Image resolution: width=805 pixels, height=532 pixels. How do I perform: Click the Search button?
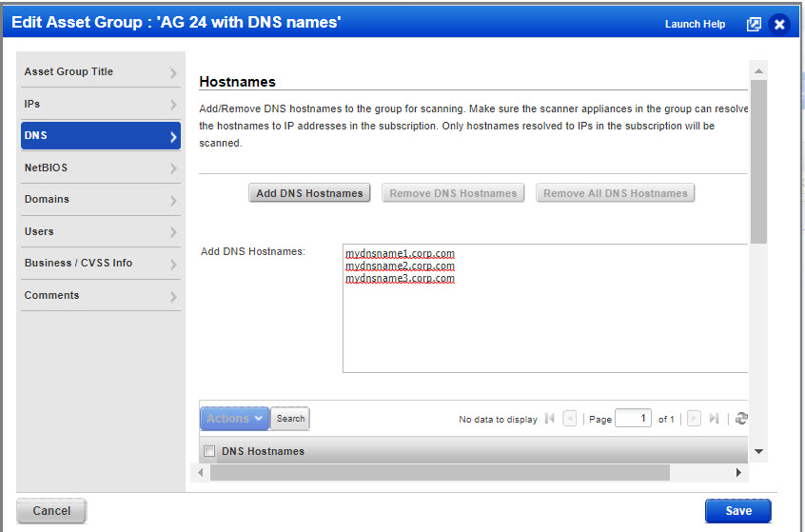click(x=290, y=419)
